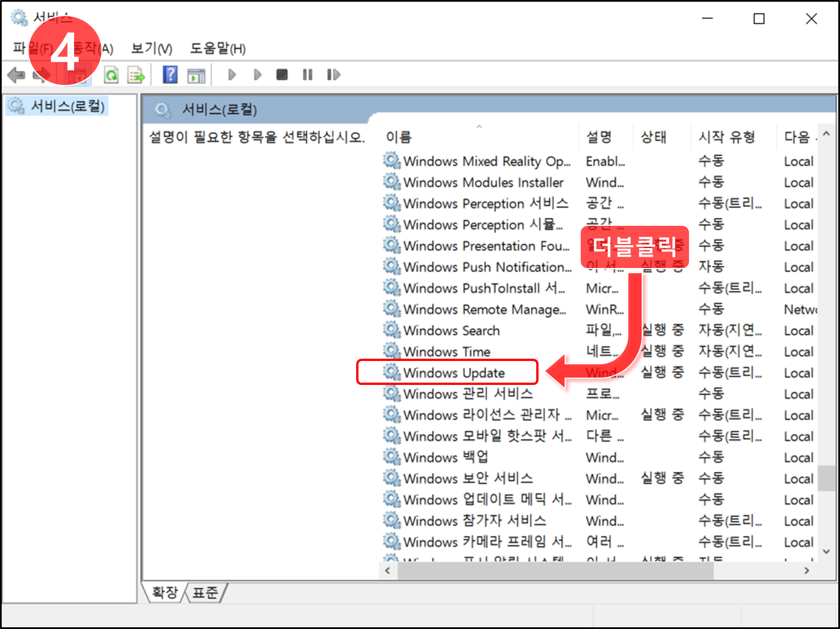This screenshot has height=629, width=840.
Task: Click the horizontal scrollbar left arrow
Action: pyautogui.click(x=388, y=570)
